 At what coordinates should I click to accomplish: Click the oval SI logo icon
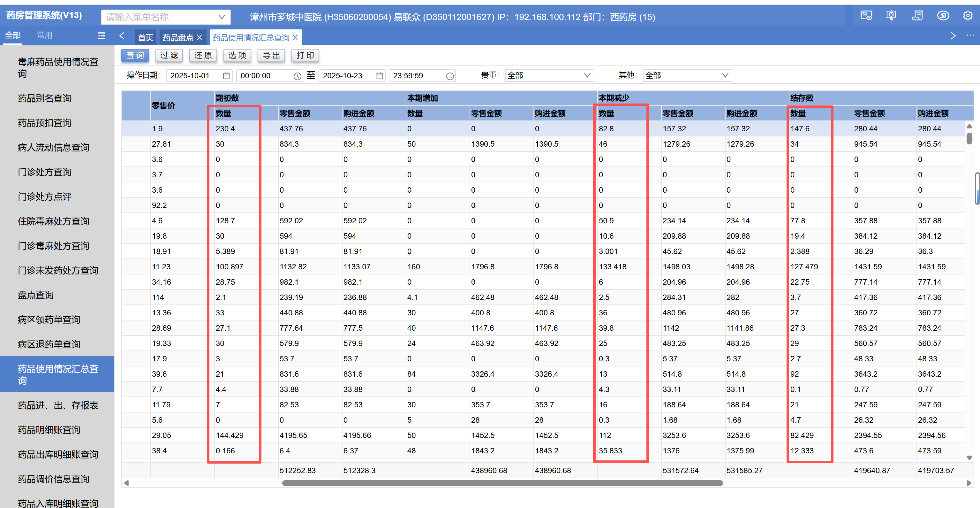[943, 16]
